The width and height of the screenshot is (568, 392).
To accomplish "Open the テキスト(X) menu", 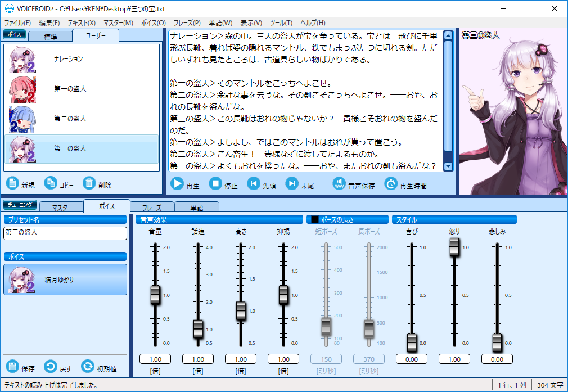I will pos(82,23).
